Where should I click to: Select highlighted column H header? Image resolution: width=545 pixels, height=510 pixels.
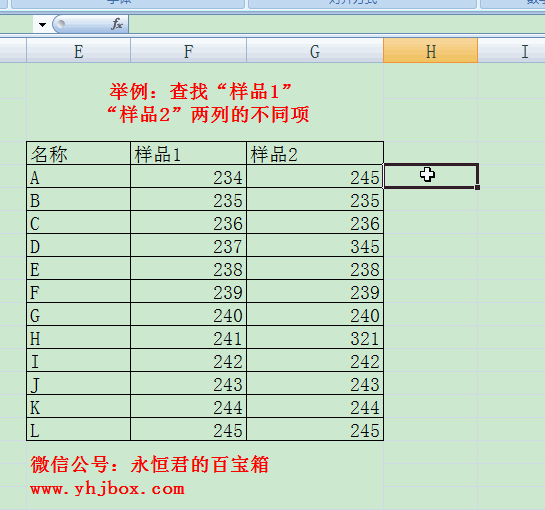pos(431,51)
